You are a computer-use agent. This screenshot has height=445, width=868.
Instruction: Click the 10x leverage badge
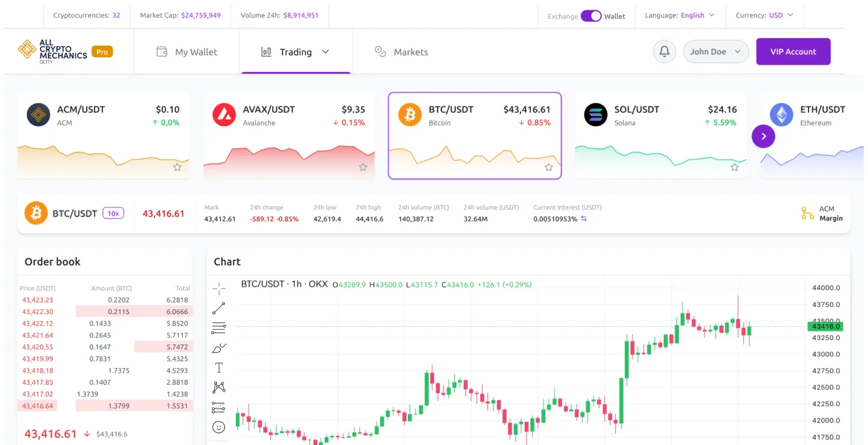113,213
